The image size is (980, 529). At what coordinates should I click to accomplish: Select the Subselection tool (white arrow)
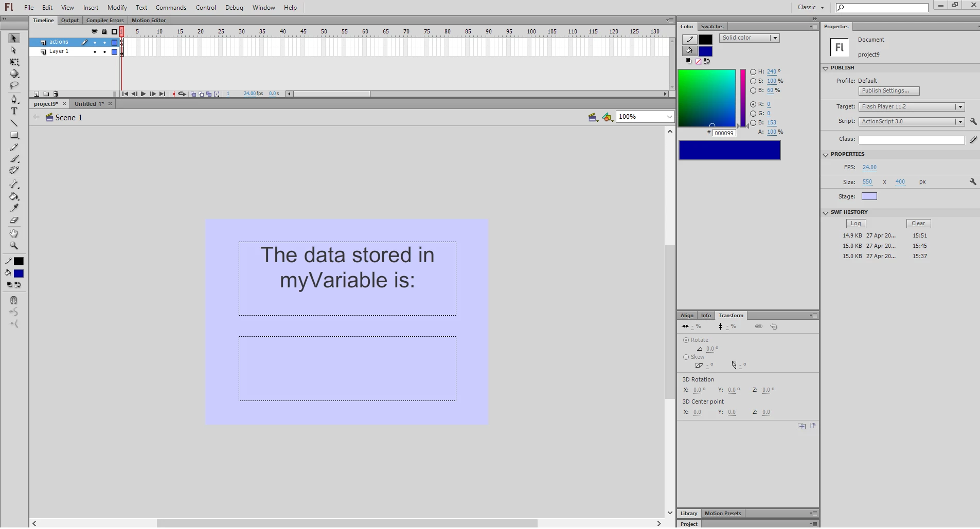coord(14,50)
